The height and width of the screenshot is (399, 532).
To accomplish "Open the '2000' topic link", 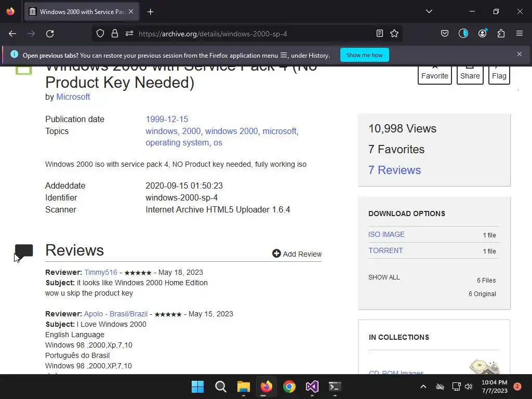I will coord(191,131).
